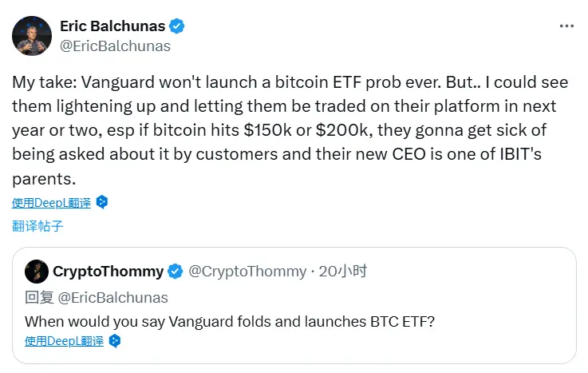This screenshot has width=588, height=373.
Task: Click 使用DeepL翻译 inside the quoted post
Action: (65, 341)
